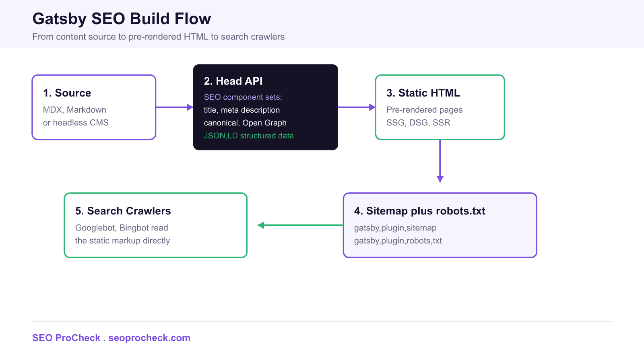Click the 'Pre-rendered pages' text

[425, 110]
